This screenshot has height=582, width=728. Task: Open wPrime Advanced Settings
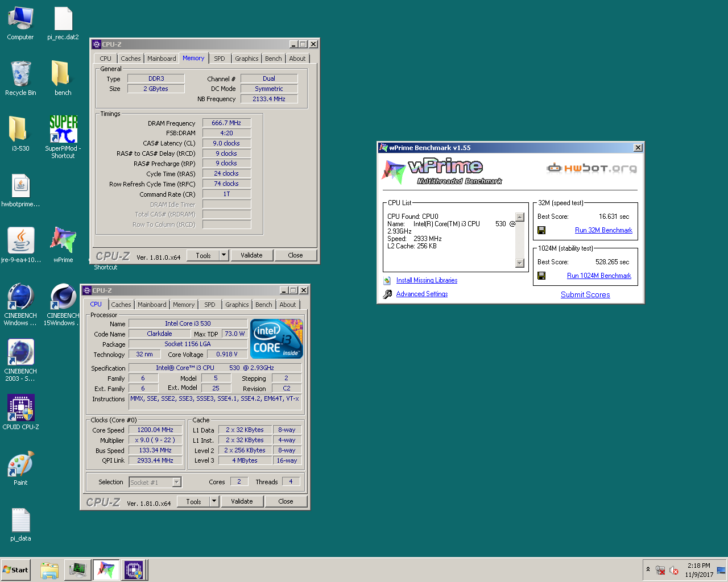(x=422, y=294)
